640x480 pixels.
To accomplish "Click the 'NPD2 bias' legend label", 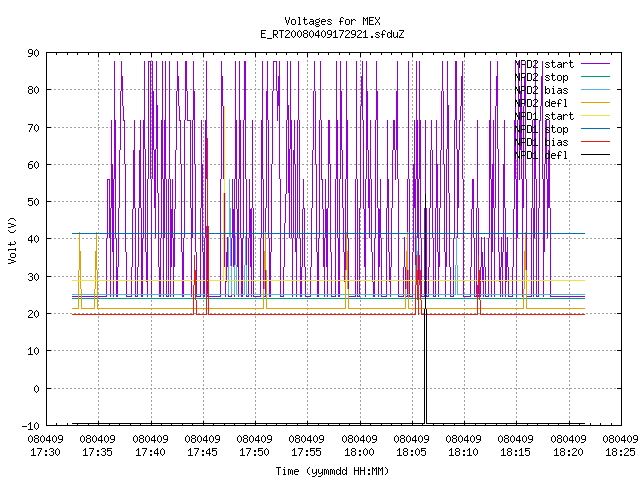I will coord(541,90).
